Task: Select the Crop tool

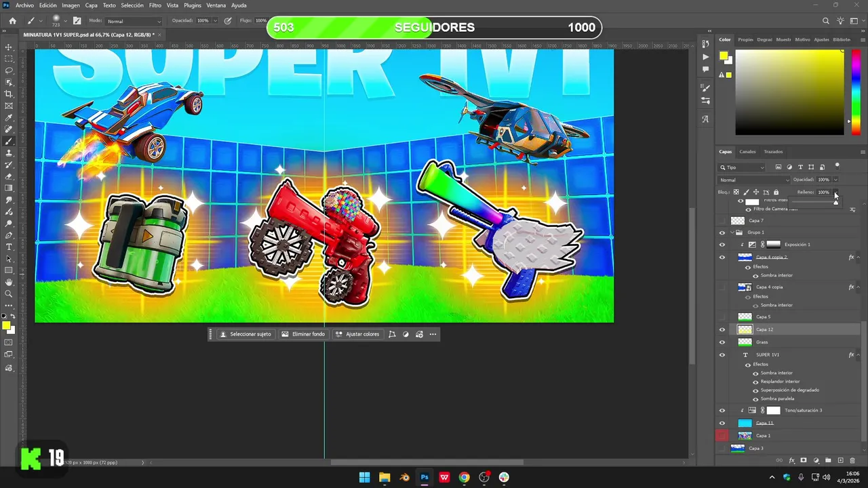Action: [x=9, y=94]
